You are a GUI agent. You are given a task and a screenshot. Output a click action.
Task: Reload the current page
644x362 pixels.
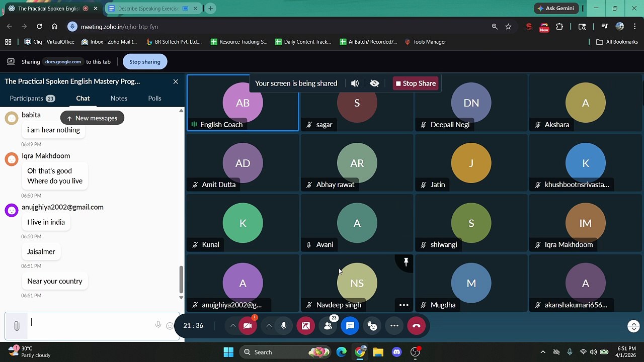(x=39, y=27)
